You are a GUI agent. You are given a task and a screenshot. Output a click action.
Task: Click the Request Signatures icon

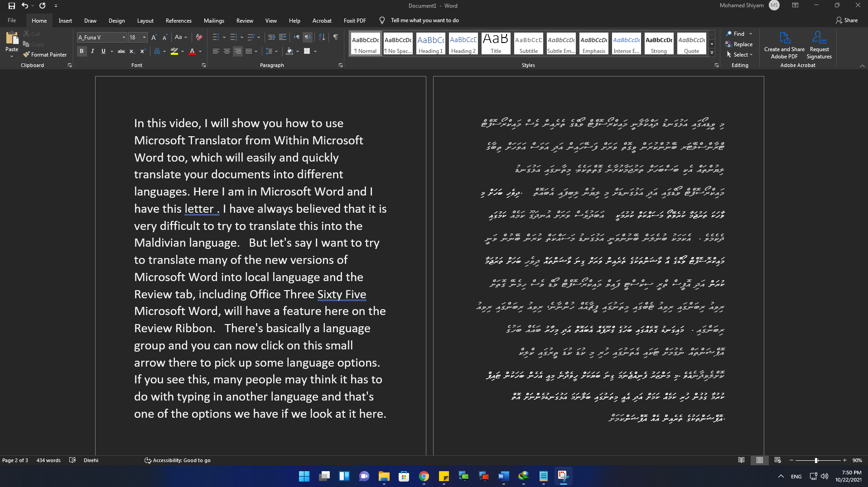tap(819, 45)
